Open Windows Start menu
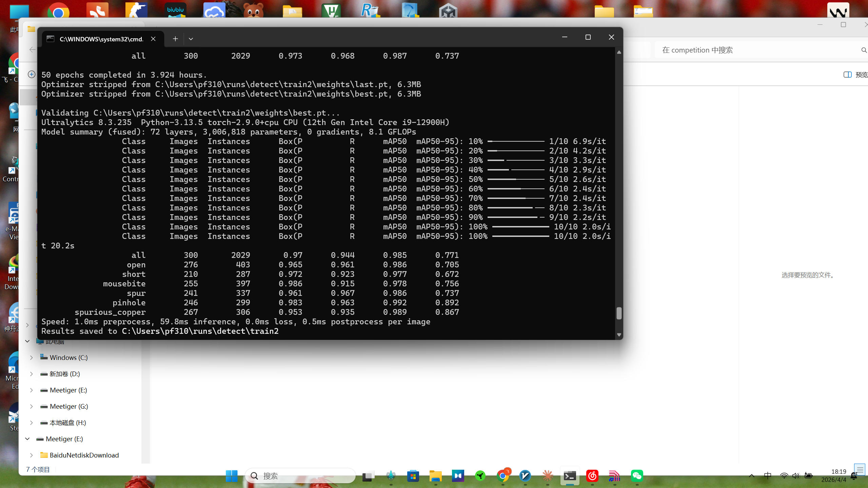 click(232, 476)
